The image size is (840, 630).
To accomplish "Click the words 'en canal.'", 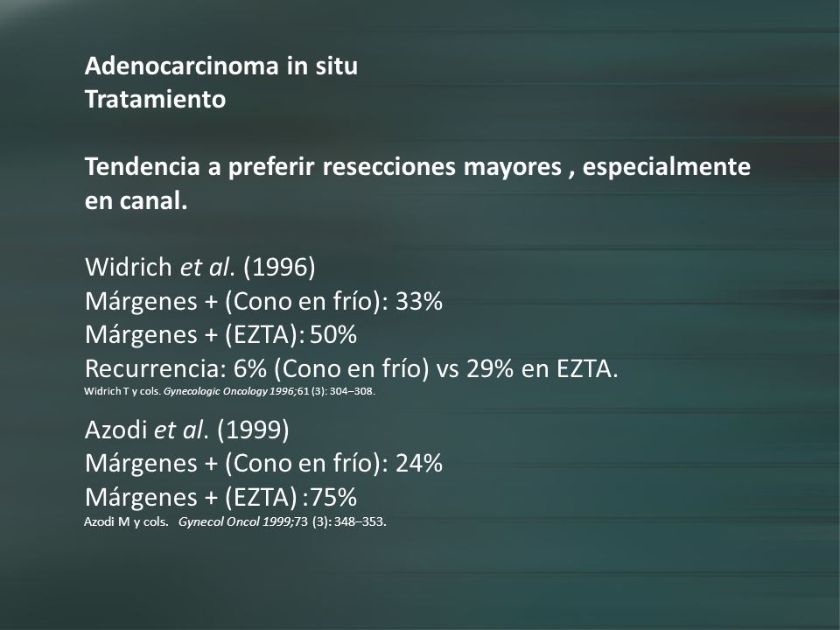I will [x=136, y=201].
